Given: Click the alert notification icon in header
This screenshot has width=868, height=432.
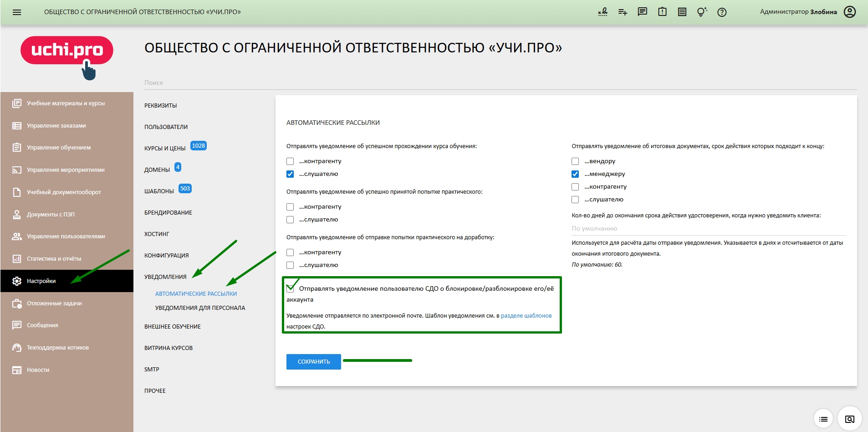Looking at the screenshot, I should click(663, 12).
